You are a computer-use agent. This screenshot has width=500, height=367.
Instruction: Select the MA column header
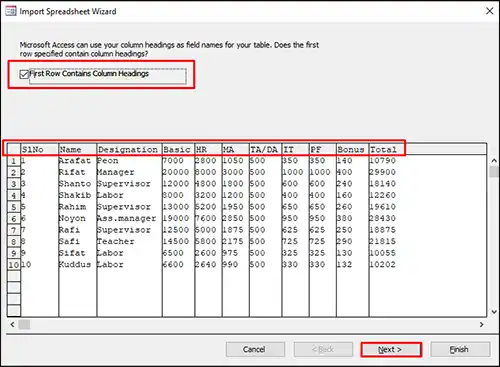(236, 149)
